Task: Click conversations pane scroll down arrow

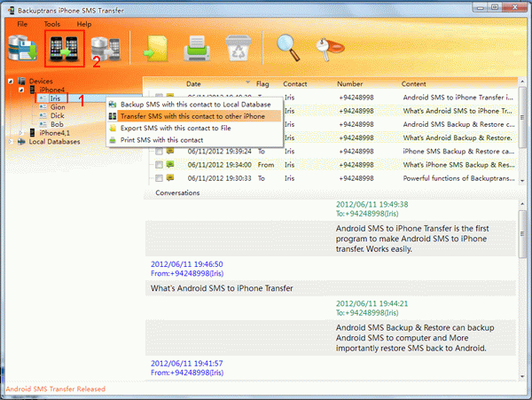Action: [x=522, y=377]
